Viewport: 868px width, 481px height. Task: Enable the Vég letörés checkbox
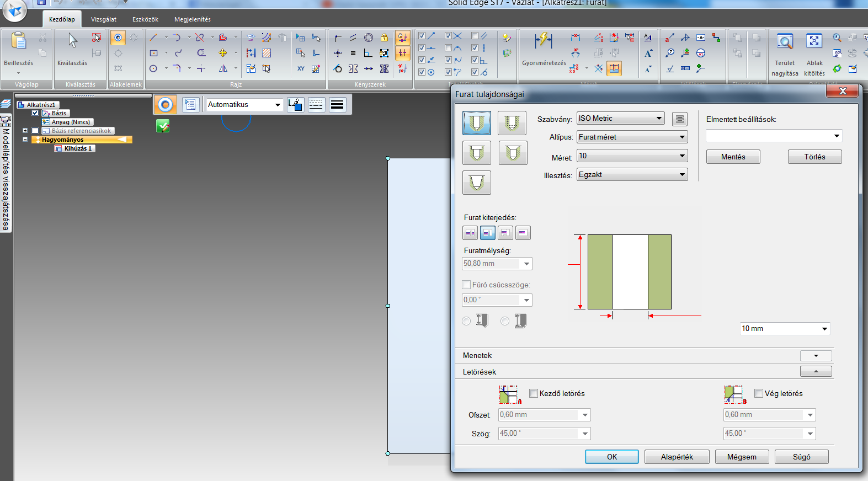(759, 393)
